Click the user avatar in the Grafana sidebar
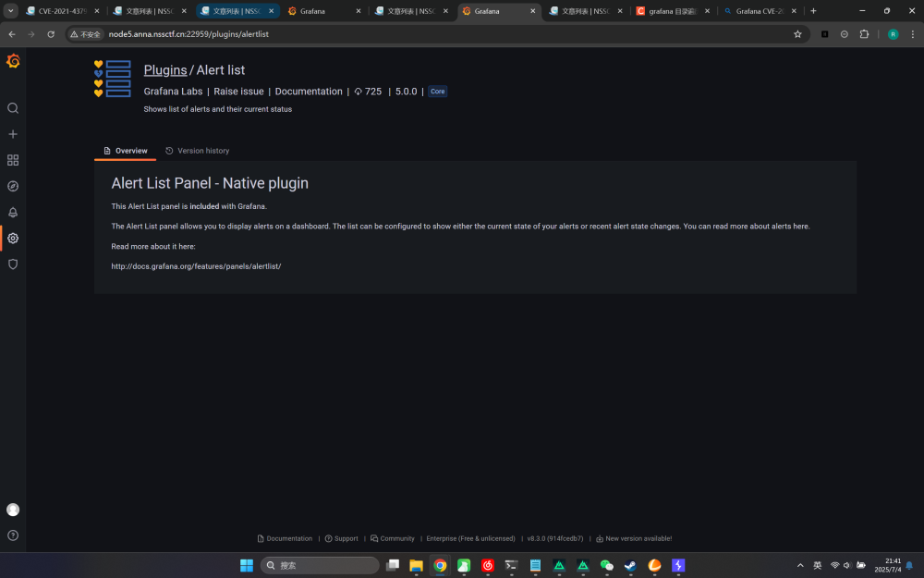The height and width of the screenshot is (578, 924). [13, 510]
